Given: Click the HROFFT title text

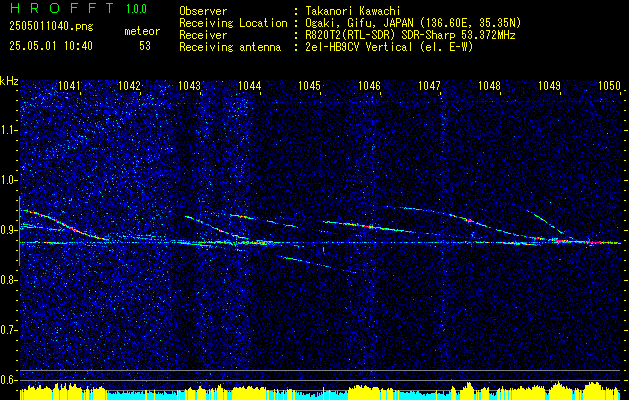Looking at the screenshot, I should coord(62,8).
